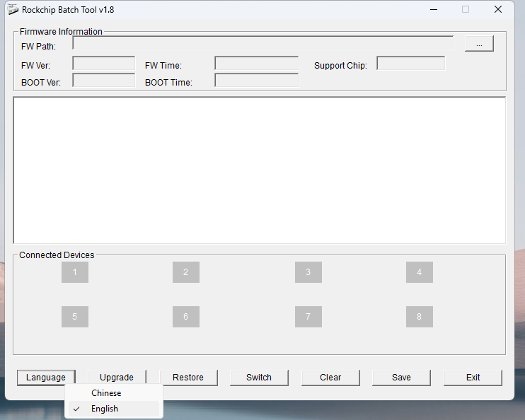Click the Language button

[x=46, y=378]
